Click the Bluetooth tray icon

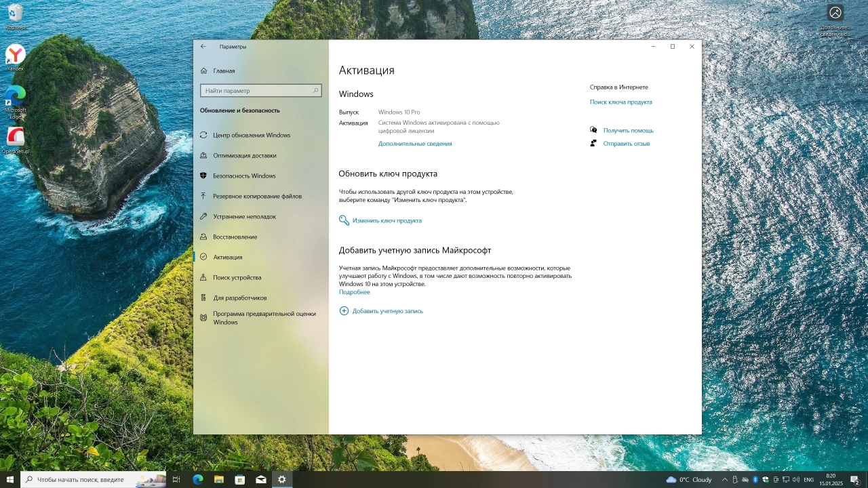pos(755,479)
